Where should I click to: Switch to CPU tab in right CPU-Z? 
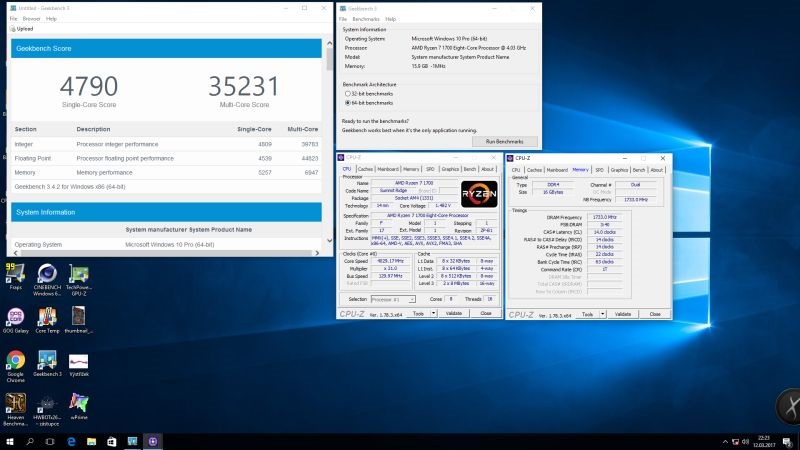pos(516,170)
